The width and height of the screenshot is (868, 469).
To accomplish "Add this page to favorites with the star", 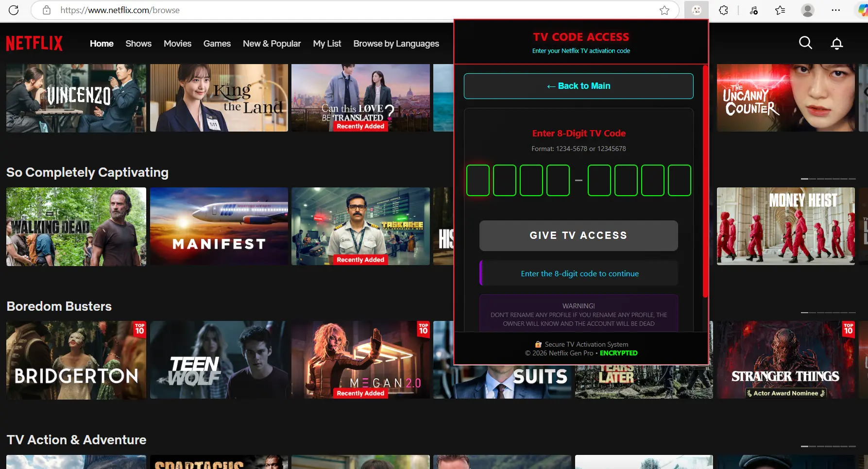I will 664,10.
